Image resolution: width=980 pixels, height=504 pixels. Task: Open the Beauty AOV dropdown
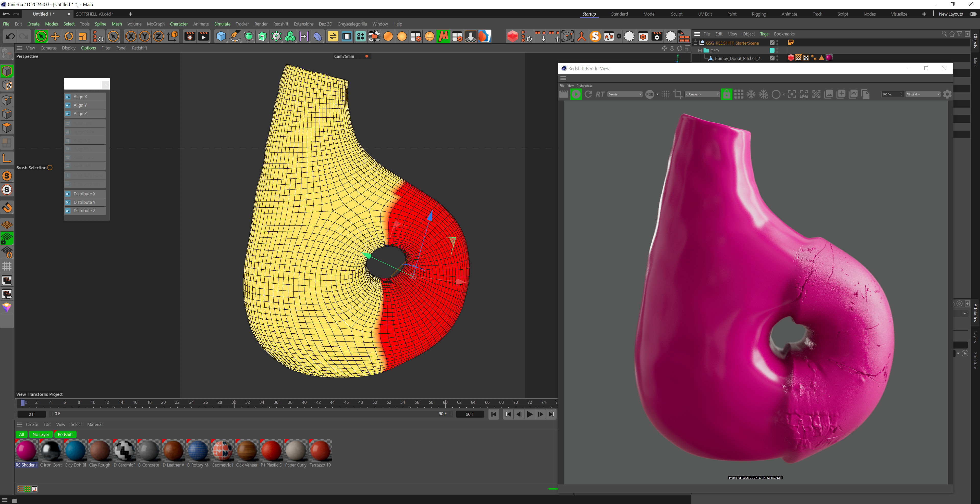coord(625,94)
